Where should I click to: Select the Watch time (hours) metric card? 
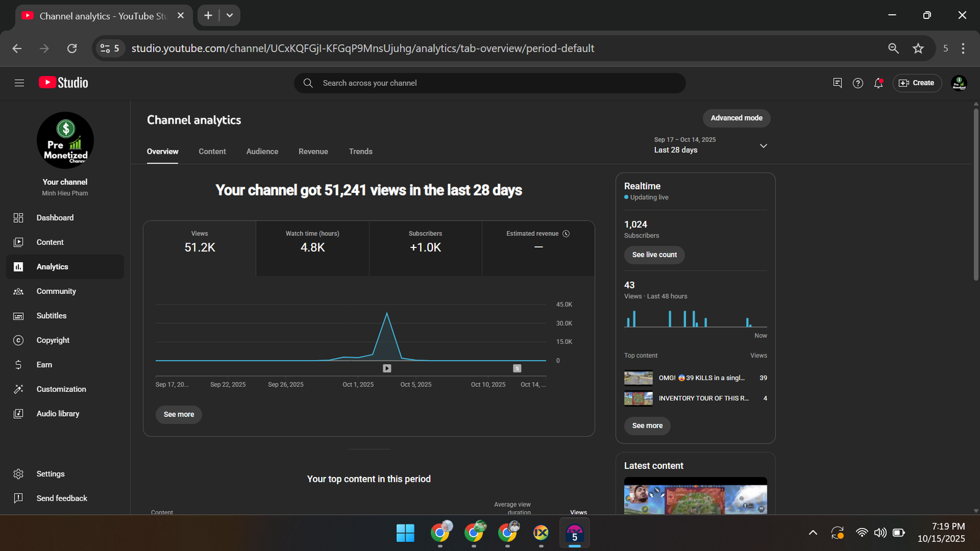pyautogui.click(x=312, y=242)
